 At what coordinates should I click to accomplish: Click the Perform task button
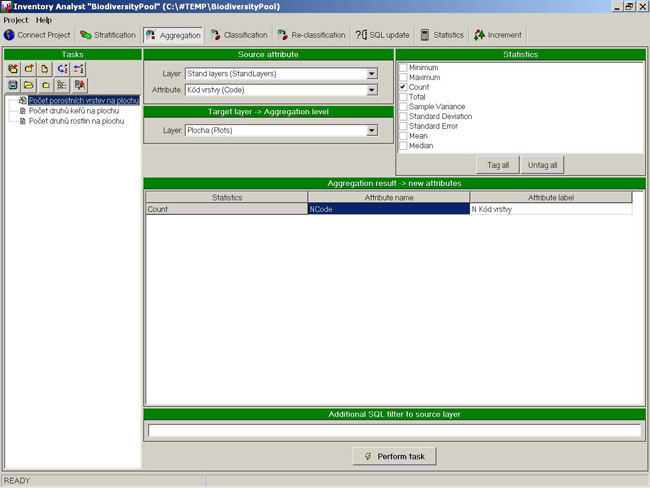coord(394,456)
